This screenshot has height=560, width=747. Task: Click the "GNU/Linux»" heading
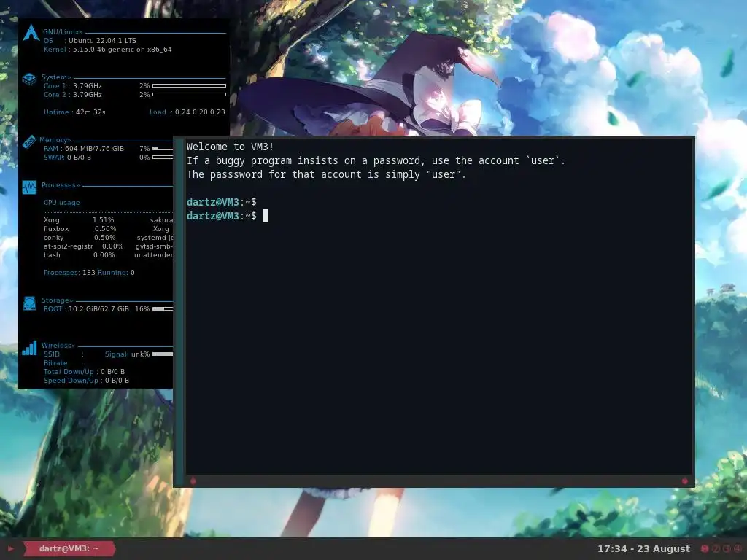pyautogui.click(x=63, y=32)
